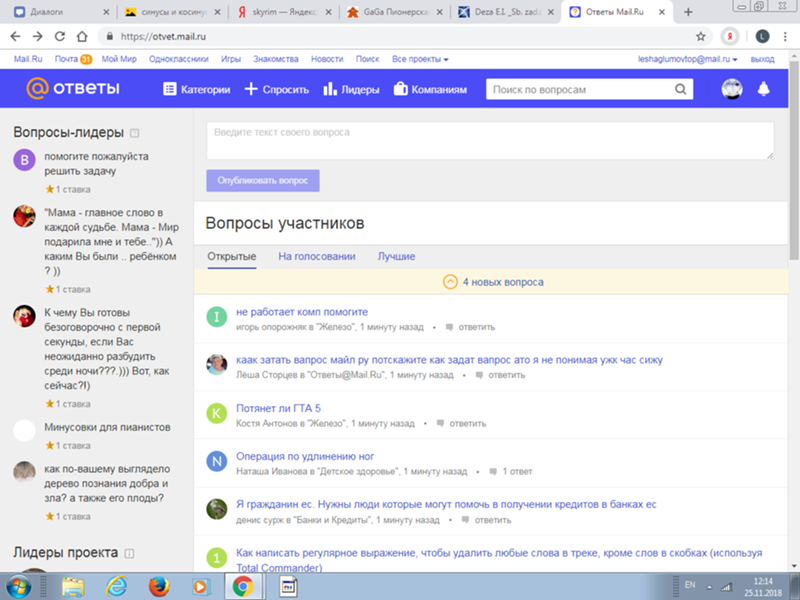Open category Железо under игорь опорожняк's question
The height and width of the screenshot is (600, 800).
point(335,327)
